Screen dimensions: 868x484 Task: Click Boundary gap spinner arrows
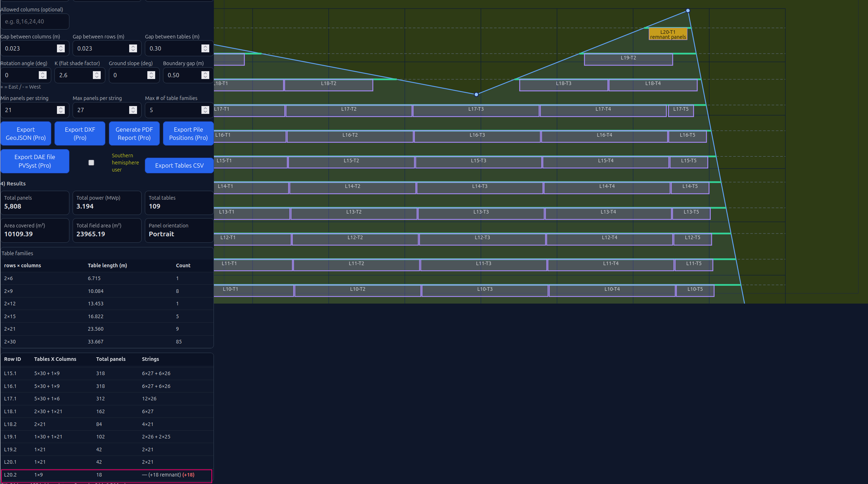click(x=205, y=75)
